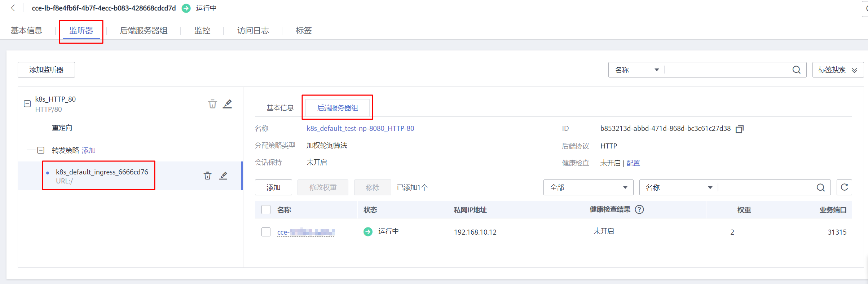Open the cce- backend server name link
868x284 pixels.
tap(306, 232)
